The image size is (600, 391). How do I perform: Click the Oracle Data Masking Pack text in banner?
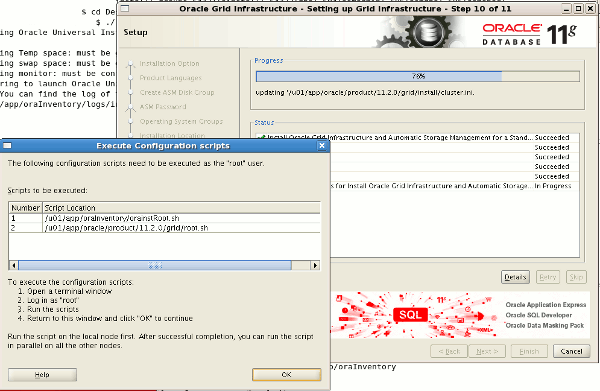(x=545, y=325)
